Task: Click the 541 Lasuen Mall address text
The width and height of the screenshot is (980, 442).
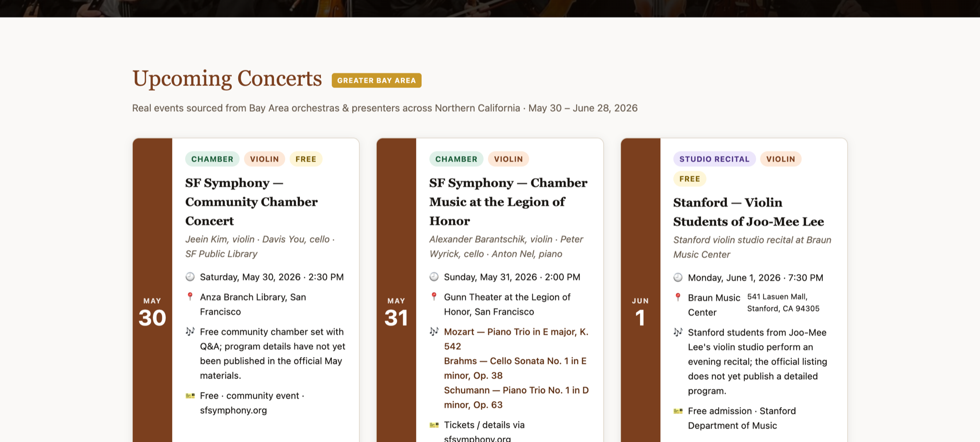Action: (783, 302)
